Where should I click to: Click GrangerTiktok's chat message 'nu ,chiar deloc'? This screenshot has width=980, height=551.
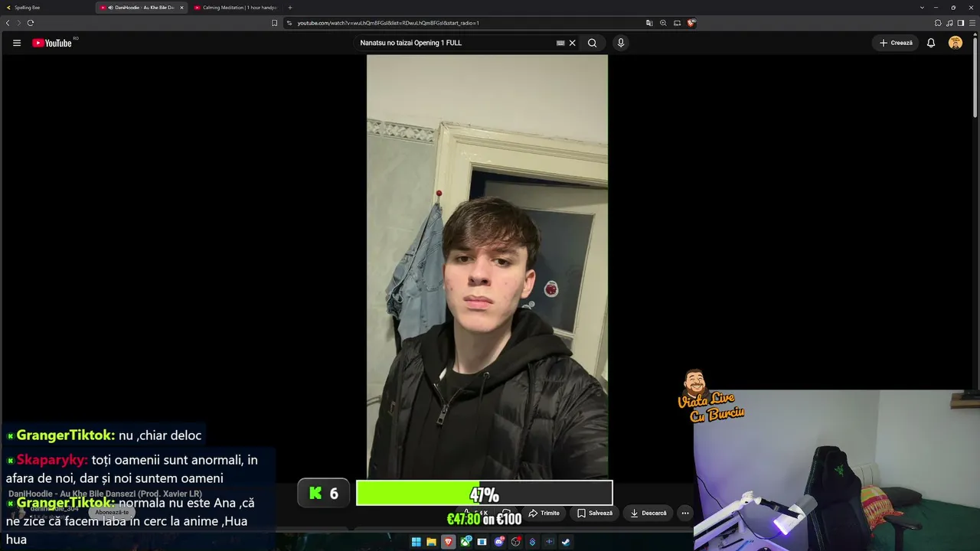pyautogui.click(x=160, y=435)
